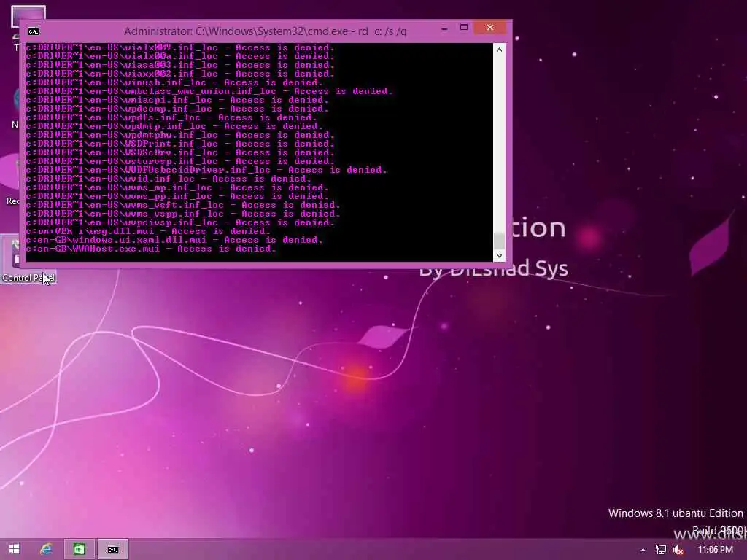Click the windows.ui.xaml.dll.mui line

[x=175, y=240]
